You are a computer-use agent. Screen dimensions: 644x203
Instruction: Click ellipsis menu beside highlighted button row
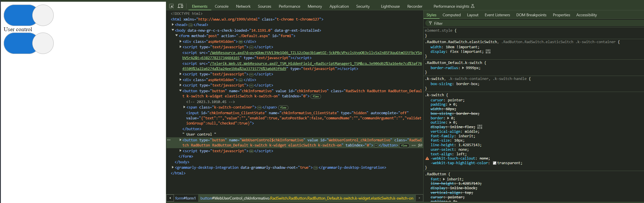[x=169, y=140]
